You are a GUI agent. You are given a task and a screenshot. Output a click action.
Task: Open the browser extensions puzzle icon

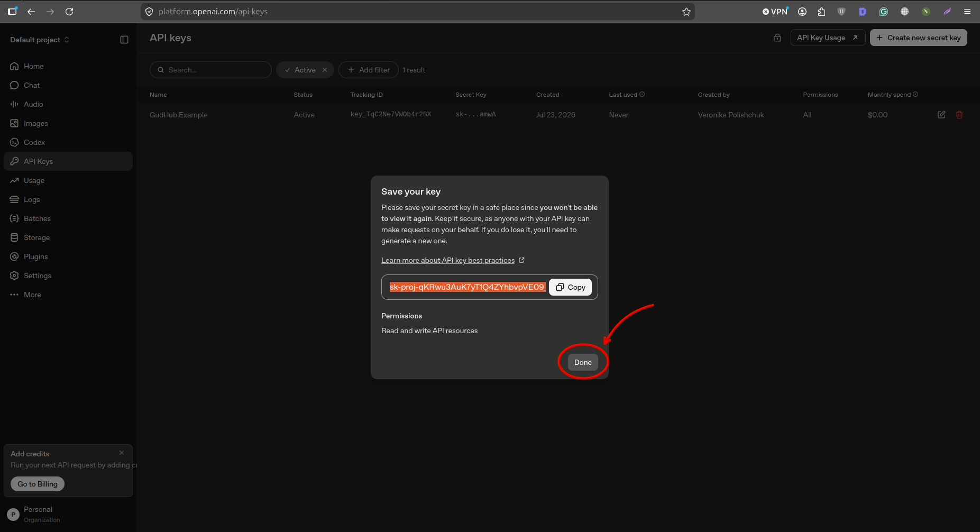tap(821, 12)
